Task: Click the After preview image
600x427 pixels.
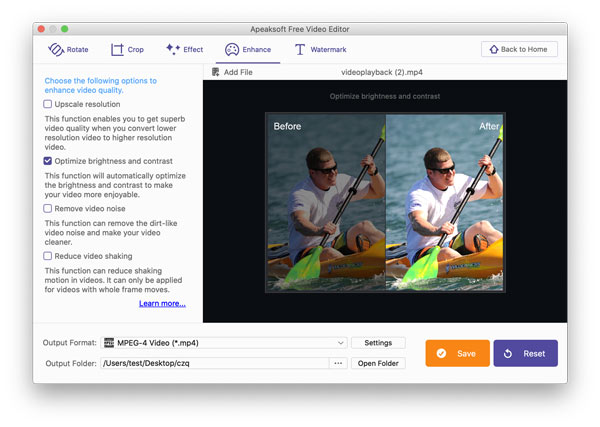Action: 444,202
